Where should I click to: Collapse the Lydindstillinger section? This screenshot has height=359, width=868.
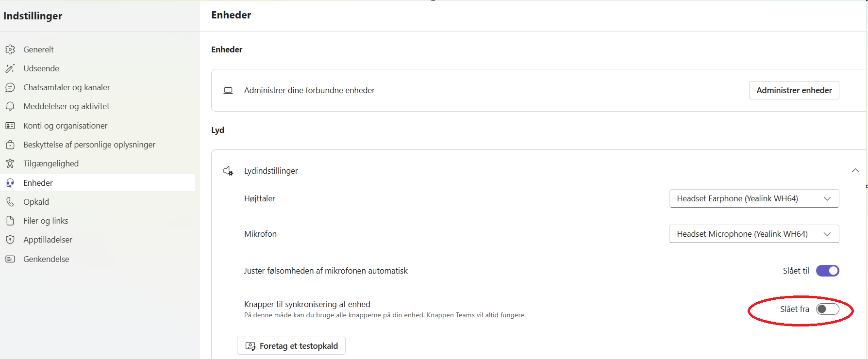(855, 170)
